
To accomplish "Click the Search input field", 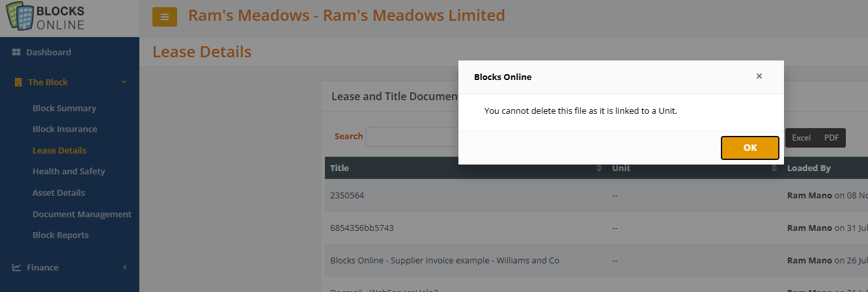I will (412, 137).
